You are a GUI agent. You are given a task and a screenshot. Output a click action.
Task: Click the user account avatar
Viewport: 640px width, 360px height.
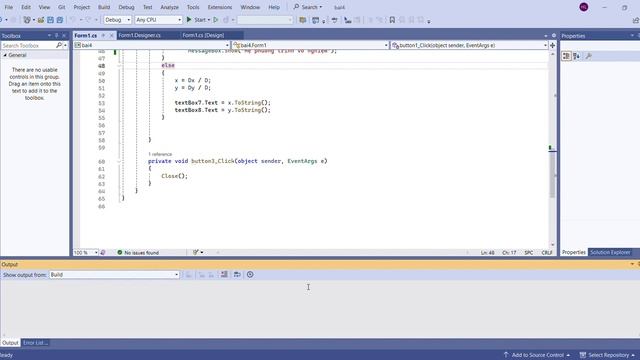point(584,7)
